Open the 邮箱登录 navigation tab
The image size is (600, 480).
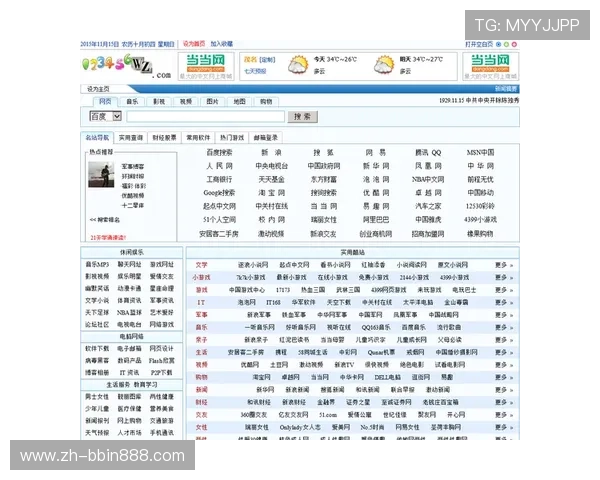click(x=266, y=138)
